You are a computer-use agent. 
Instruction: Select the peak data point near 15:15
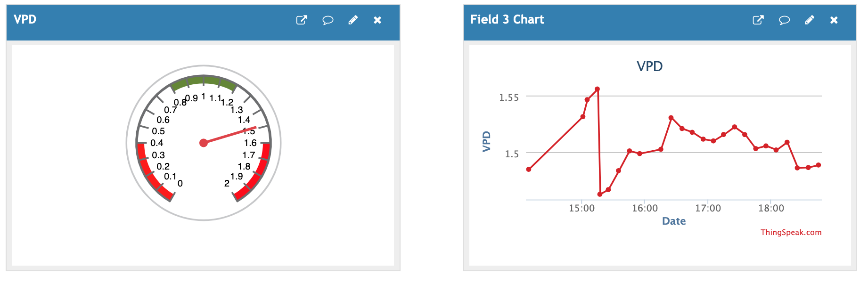coord(597,89)
